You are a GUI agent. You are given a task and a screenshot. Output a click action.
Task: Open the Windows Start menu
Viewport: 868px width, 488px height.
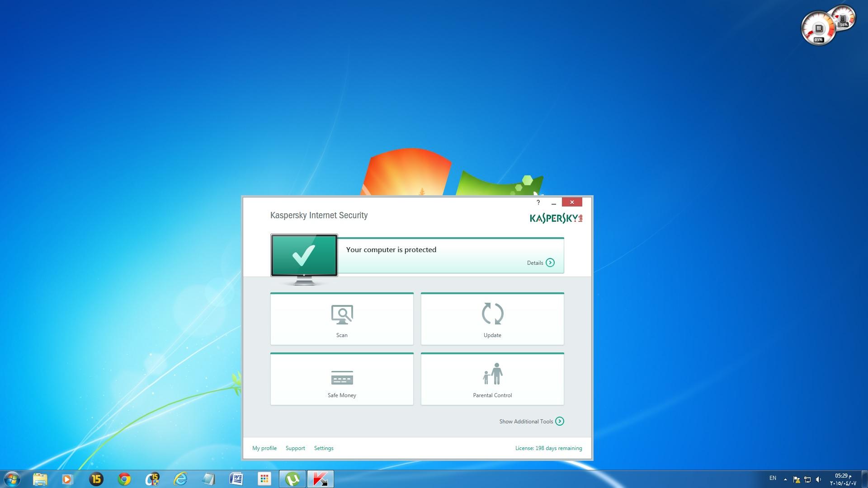click(12, 479)
